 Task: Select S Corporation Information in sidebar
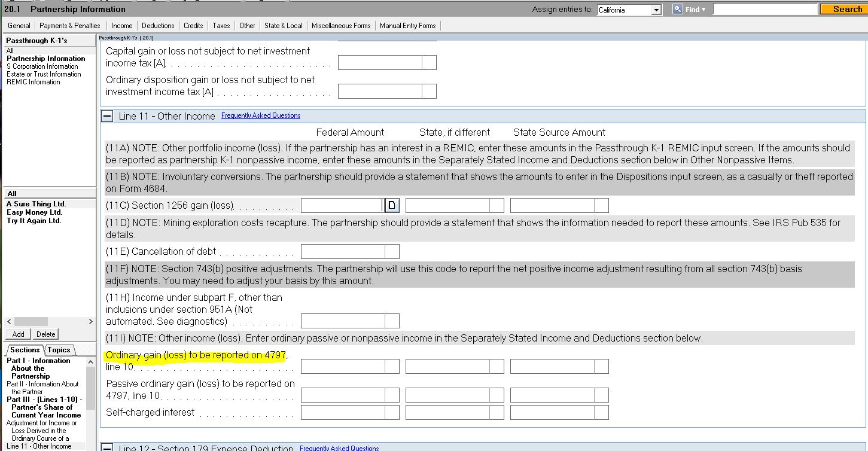[42, 66]
